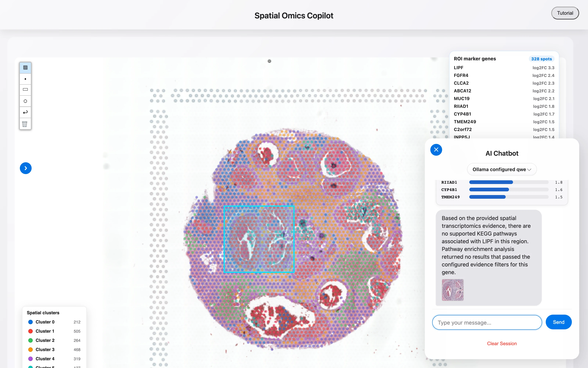
Task: Click the ROI marker genes heading
Action: [x=475, y=59]
